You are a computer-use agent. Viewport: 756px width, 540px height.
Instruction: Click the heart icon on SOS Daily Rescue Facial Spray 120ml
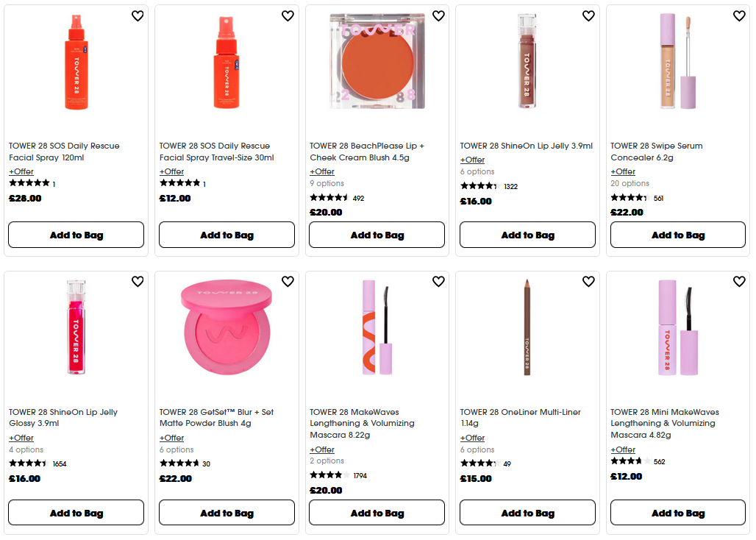[x=138, y=15]
